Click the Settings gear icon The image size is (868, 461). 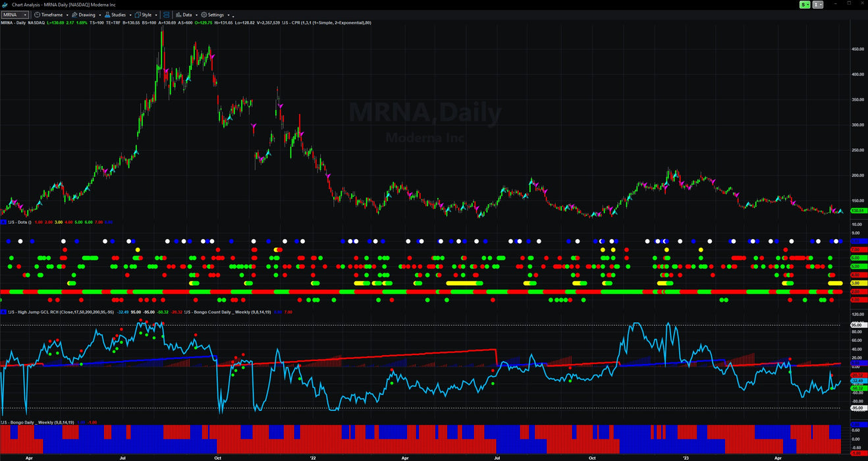[204, 14]
